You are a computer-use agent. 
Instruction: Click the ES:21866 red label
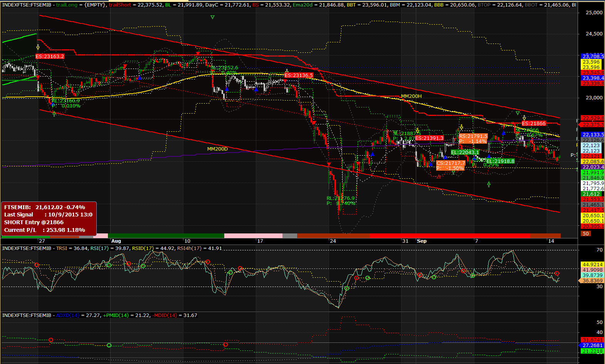[534, 123]
